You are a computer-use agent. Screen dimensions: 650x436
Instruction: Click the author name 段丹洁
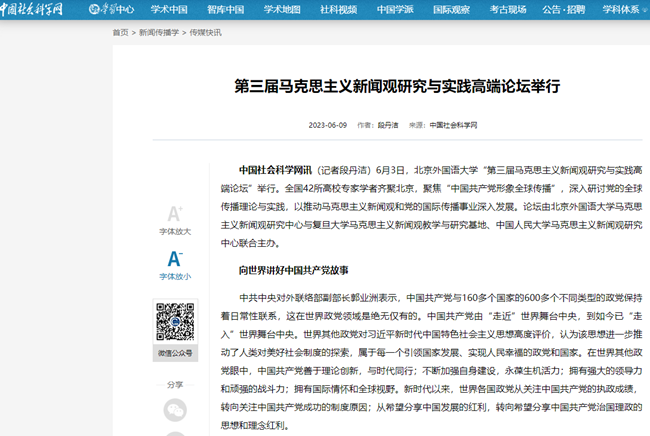[388, 125]
